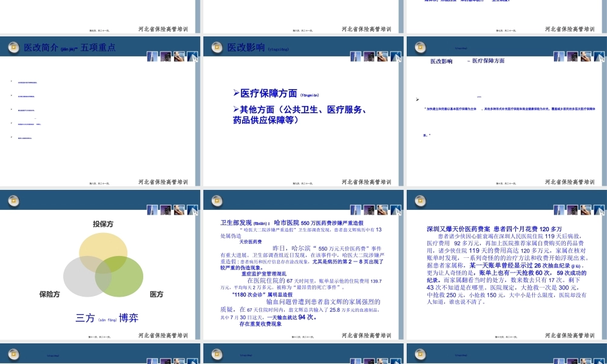
Task: Expand the ➤ marker on 医改影响-医疗保障 slide
Action: click(x=417, y=99)
